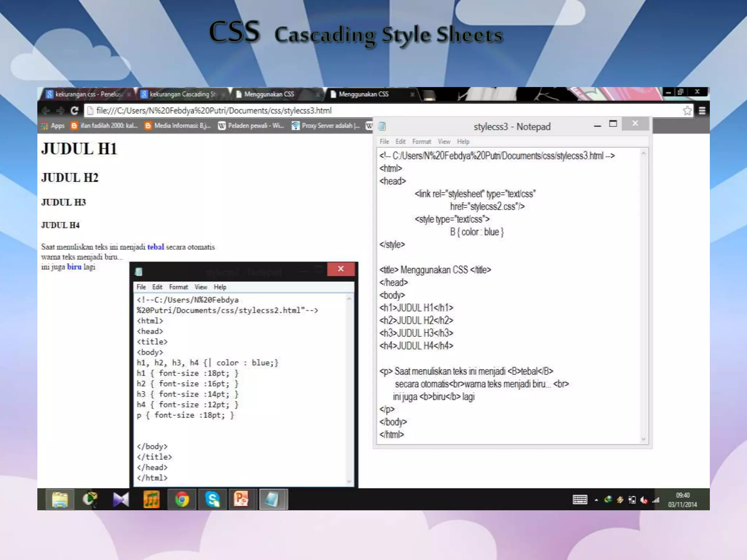Viewport: 747px width, 560px height.
Task: Open the Chrome hamburger menu
Action: (702, 110)
